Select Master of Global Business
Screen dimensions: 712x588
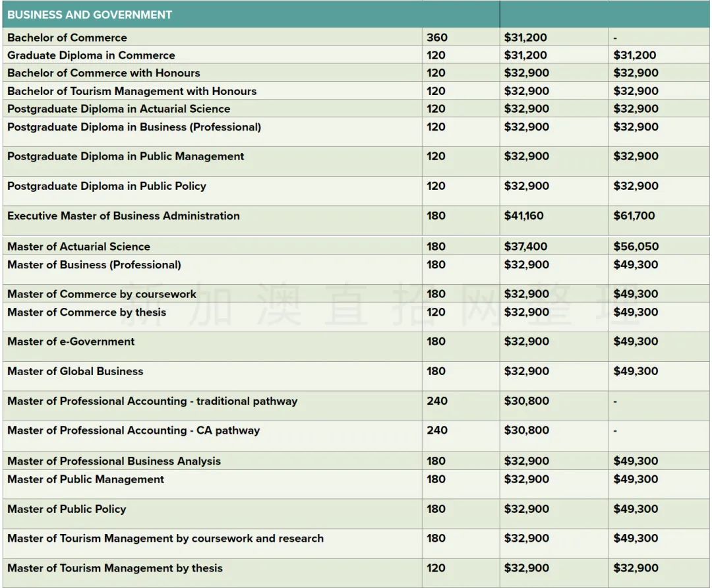(x=75, y=371)
